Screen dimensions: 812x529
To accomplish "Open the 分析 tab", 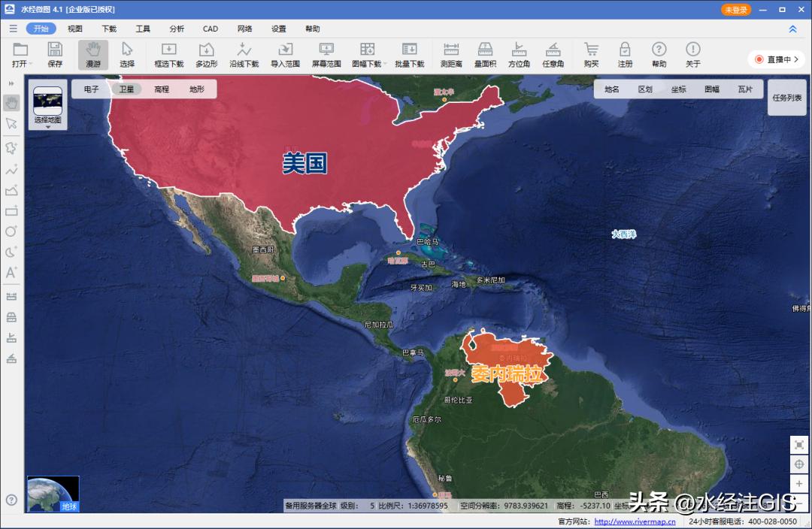I will click(x=177, y=29).
